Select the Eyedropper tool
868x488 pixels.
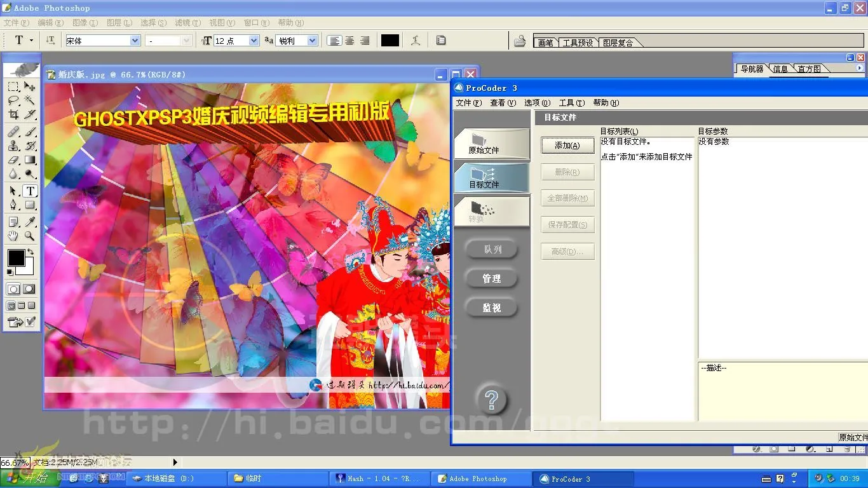[29, 222]
